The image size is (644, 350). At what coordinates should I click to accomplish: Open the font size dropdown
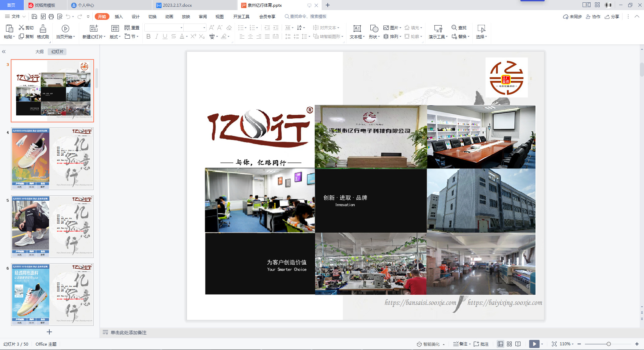[204, 28]
